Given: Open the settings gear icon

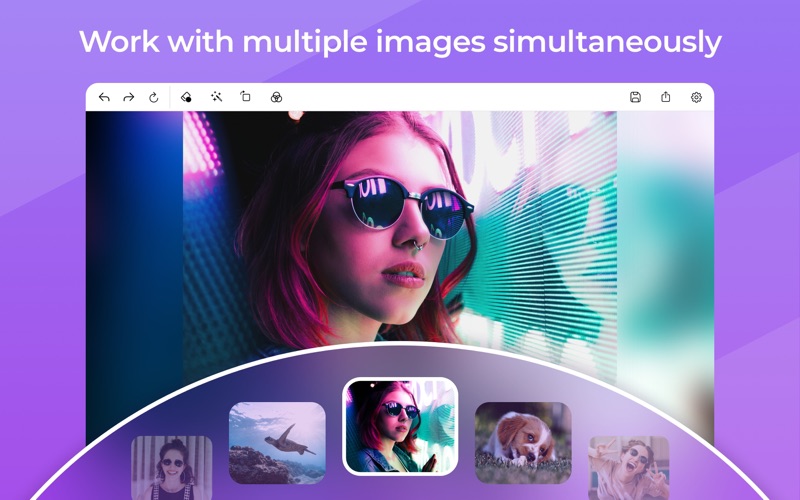Looking at the screenshot, I should coord(696,97).
